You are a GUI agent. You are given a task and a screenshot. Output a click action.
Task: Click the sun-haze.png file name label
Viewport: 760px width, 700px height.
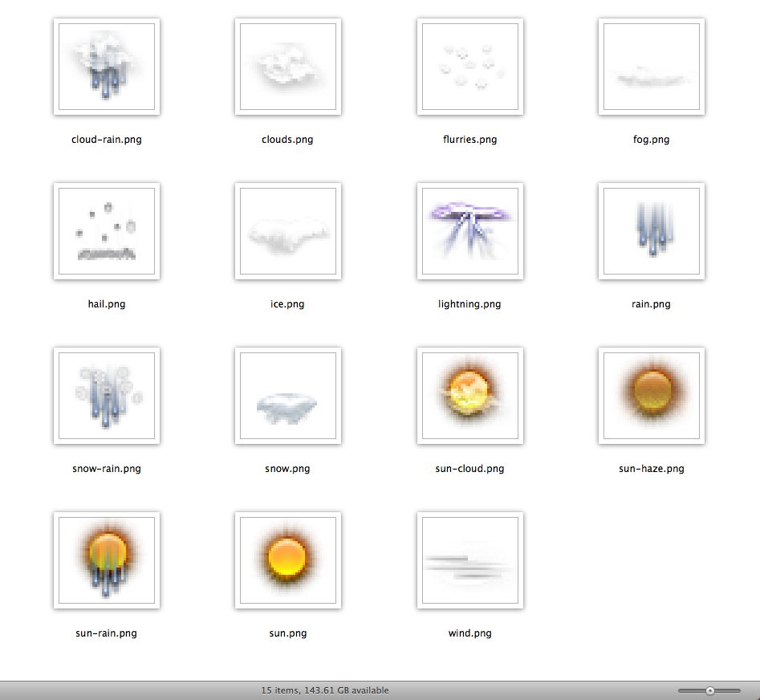(x=652, y=469)
